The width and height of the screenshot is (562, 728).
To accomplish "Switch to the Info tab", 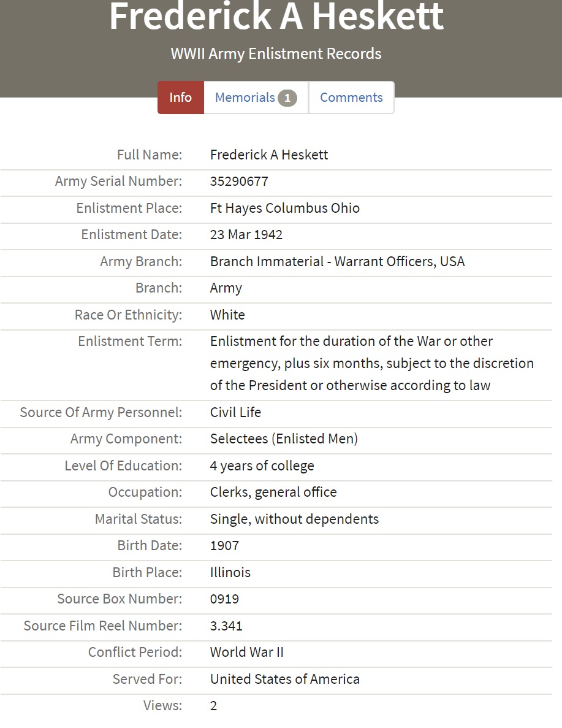I will 180,98.
